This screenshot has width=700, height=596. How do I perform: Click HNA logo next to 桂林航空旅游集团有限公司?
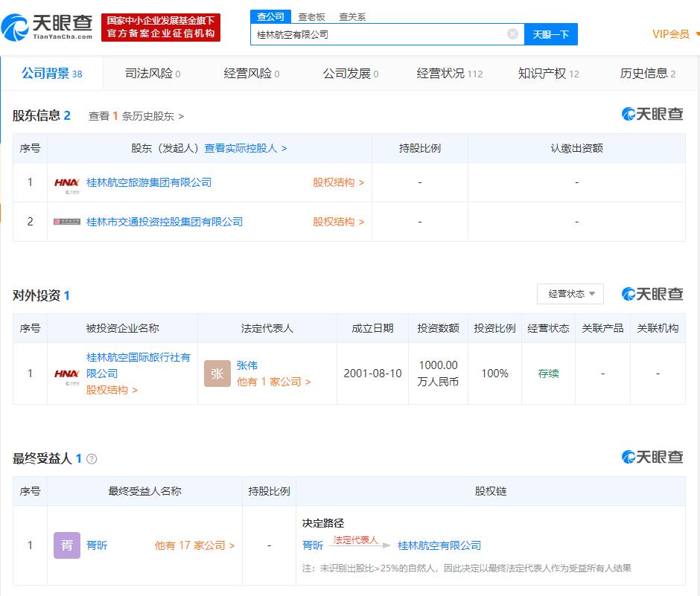click(x=66, y=183)
